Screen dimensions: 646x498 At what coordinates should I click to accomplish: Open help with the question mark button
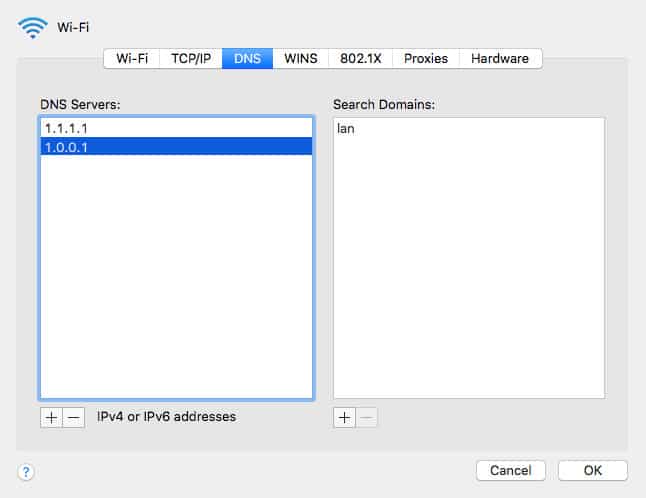[26, 472]
